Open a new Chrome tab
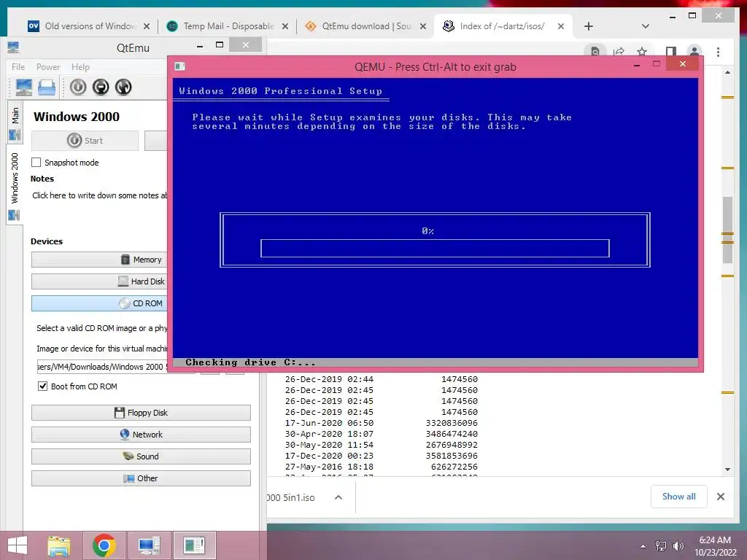The width and height of the screenshot is (747, 560). click(589, 26)
